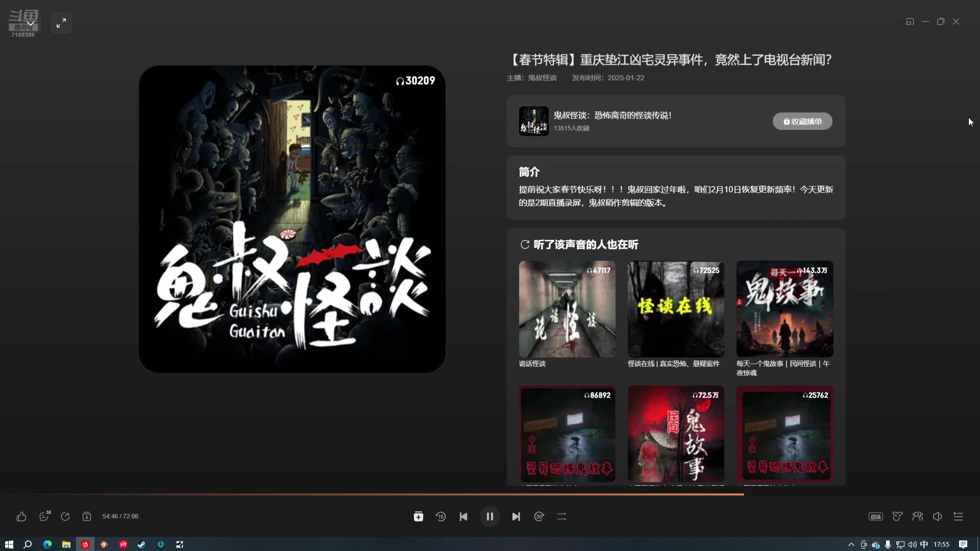
Task: Open NetEase Cloud Music taskbar icon
Action: pos(85,544)
